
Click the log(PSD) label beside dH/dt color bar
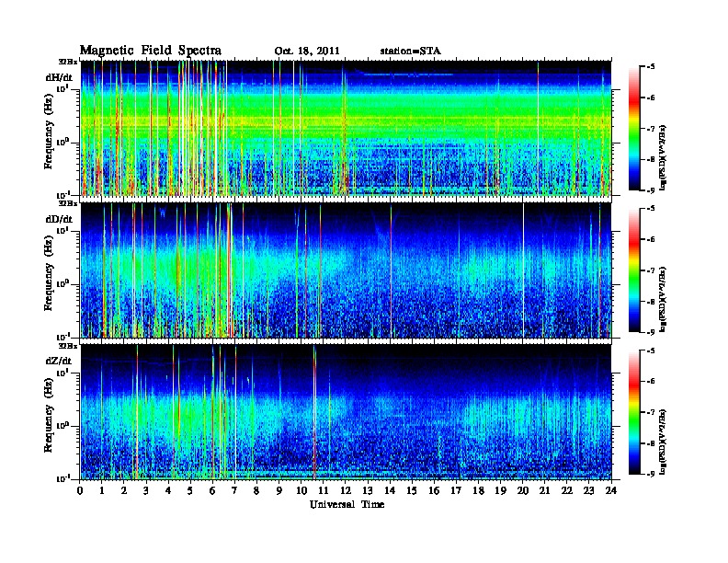click(x=664, y=157)
